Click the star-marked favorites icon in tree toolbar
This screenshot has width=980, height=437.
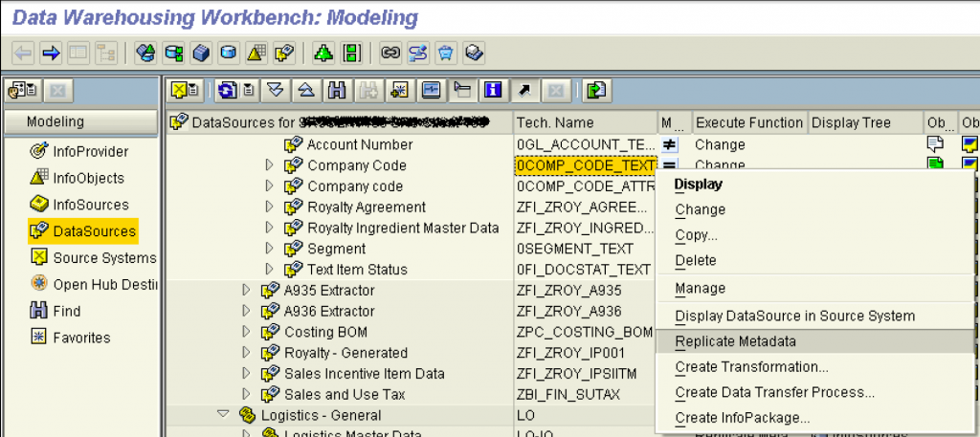pyautogui.click(x=400, y=91)
